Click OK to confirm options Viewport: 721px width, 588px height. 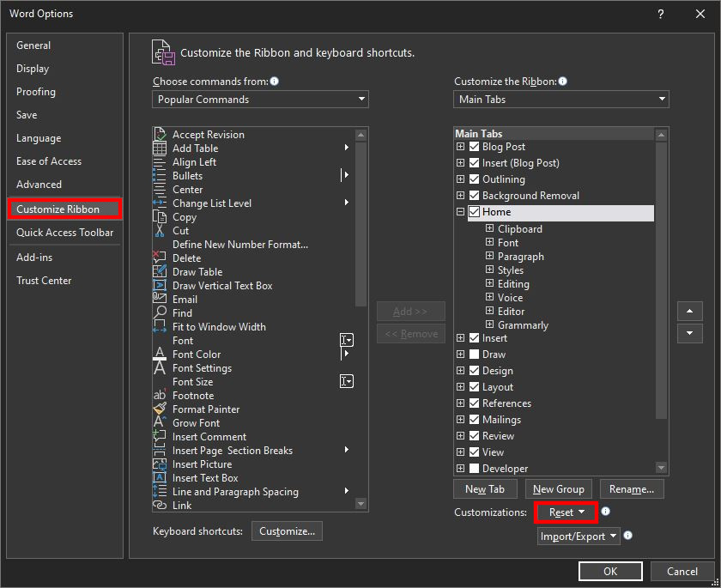tap(610, 571)
